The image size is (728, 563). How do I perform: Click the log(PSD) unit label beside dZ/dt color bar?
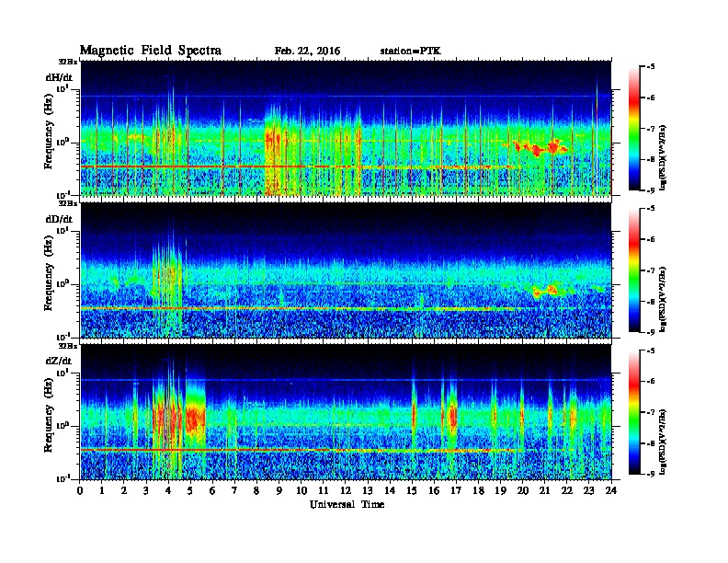click(x=664, y=442)
